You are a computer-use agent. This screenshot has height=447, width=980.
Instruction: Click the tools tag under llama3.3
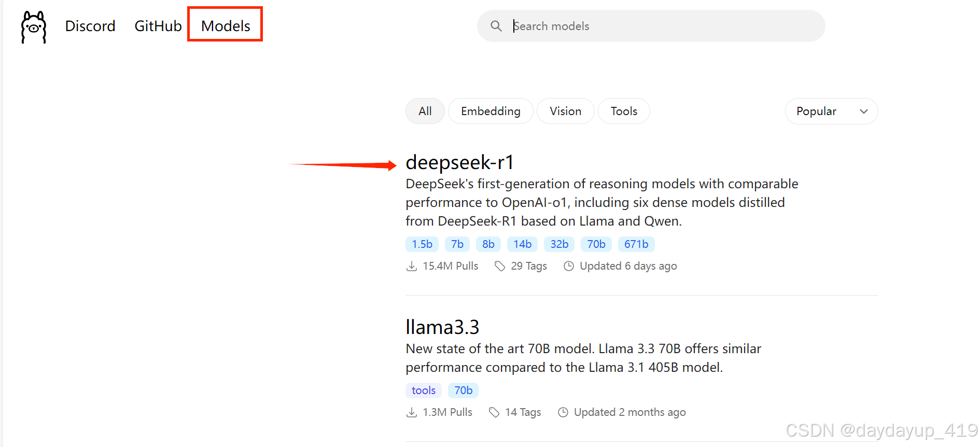coord(424,390)
